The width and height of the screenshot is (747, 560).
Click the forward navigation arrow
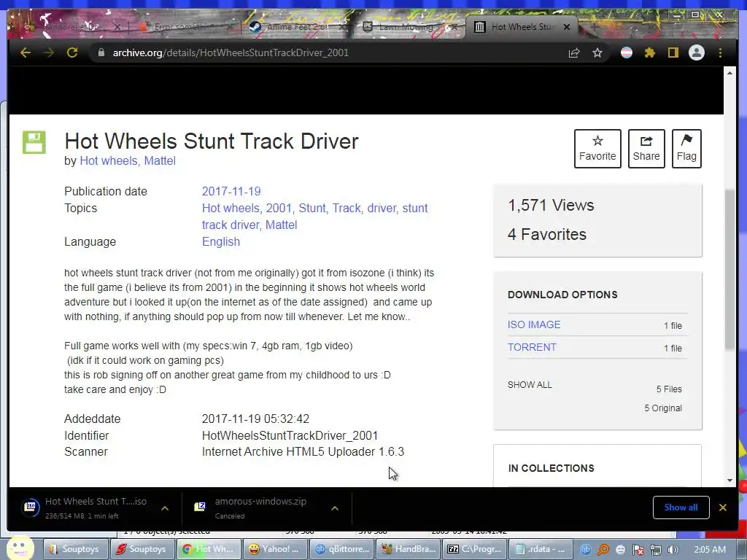click(49, 52)
